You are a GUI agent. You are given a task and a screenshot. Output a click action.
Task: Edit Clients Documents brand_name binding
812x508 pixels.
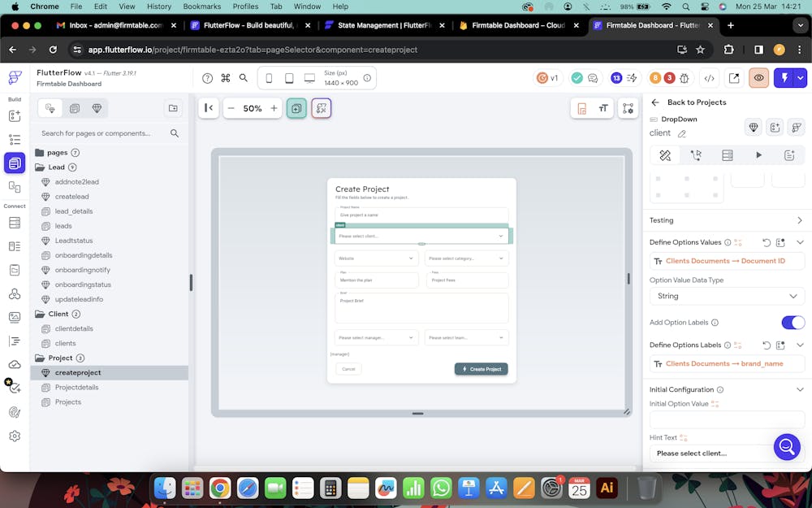pos(727,363)
